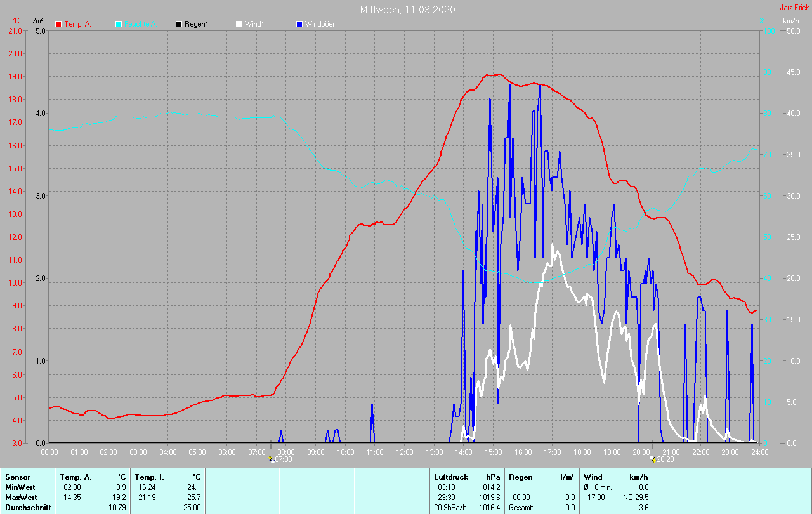
Task: Click the Jarz Erich author text
Action: pyautogui.click(x=795, y=8)
